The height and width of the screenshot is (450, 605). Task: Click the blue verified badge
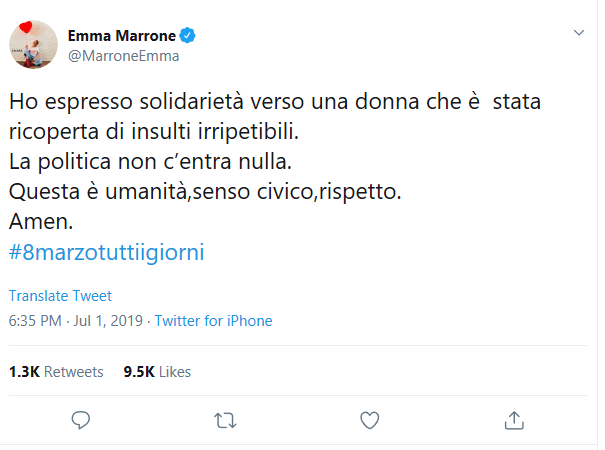187,36
